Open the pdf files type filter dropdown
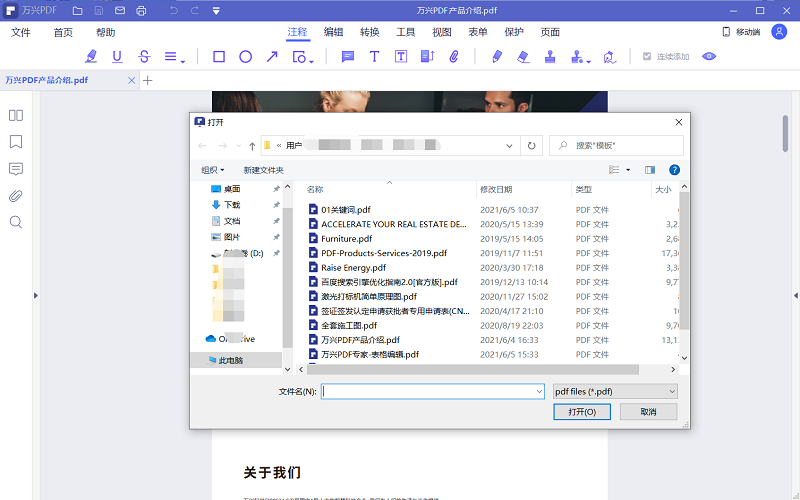The width and height of the screenshot is (800, 500). pos(615,392)
